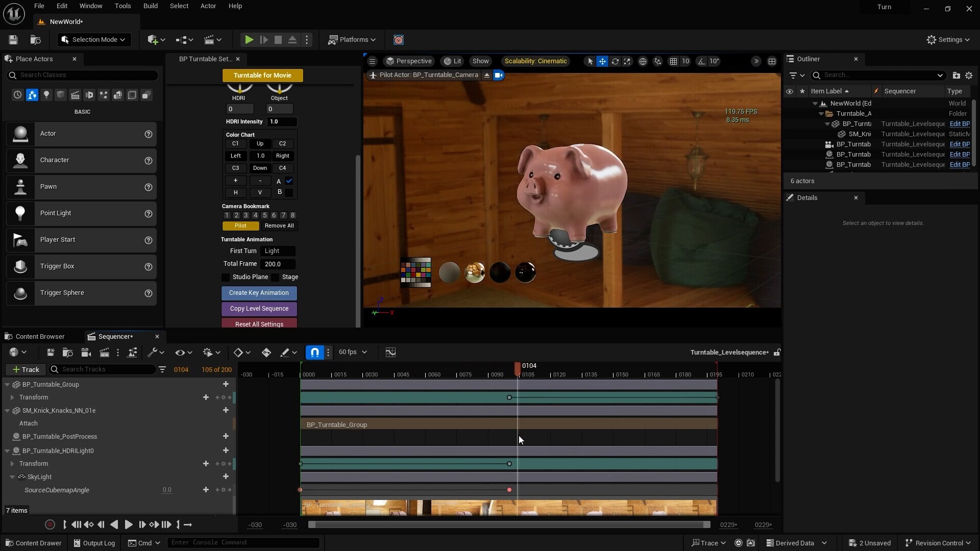Viewport: 980px width, 551px height.
Task: Open the Recently Placed category in Place Actors
Action: [17, 95]
